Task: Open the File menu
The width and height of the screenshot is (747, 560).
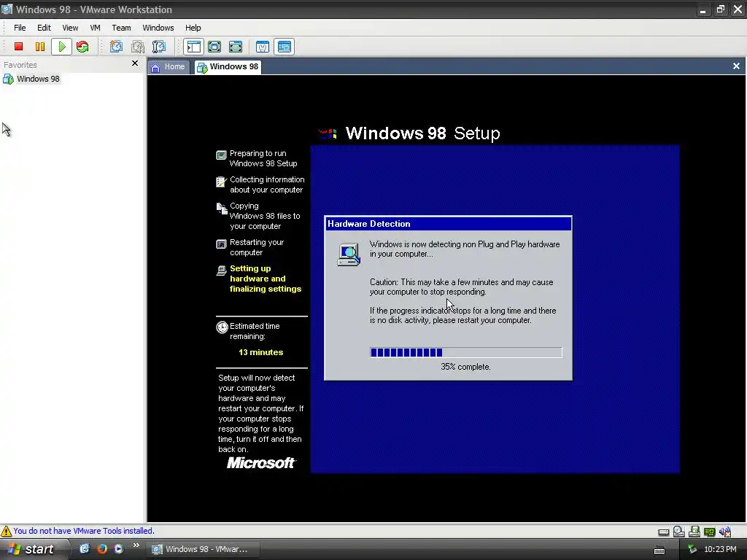Action: click(20, 28)
